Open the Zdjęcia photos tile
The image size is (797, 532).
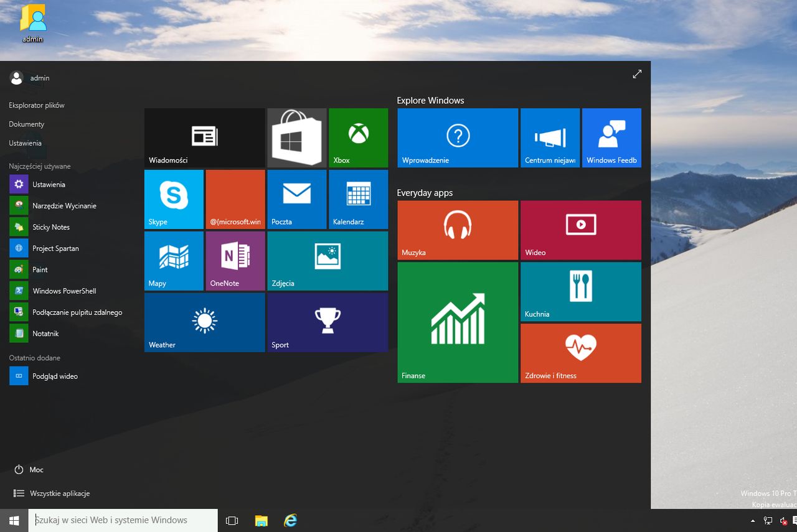coord(328,261)
